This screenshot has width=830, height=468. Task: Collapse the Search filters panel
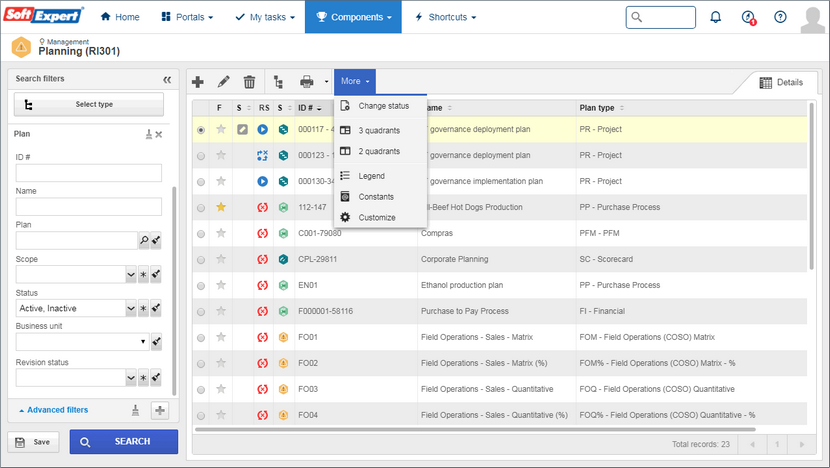coord(167,79)
